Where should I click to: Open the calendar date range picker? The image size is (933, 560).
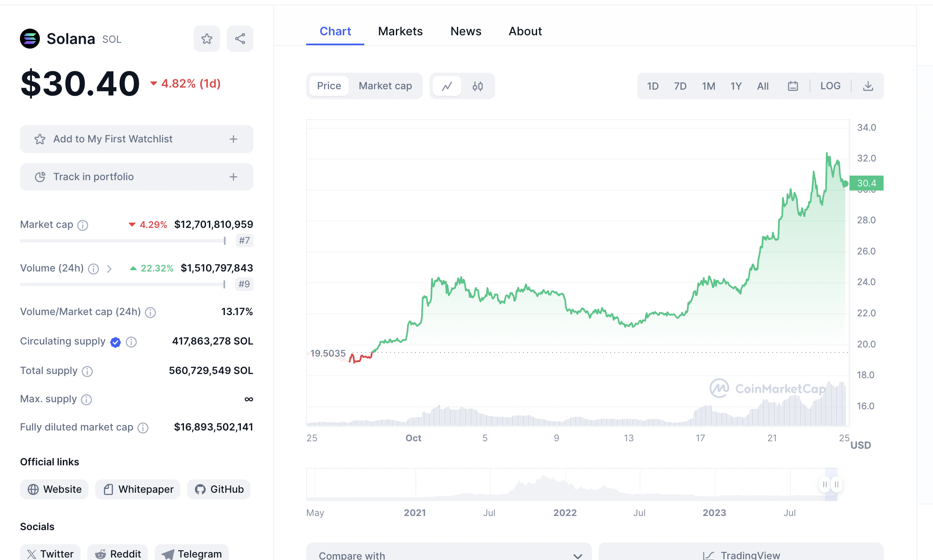coord(793,86)
